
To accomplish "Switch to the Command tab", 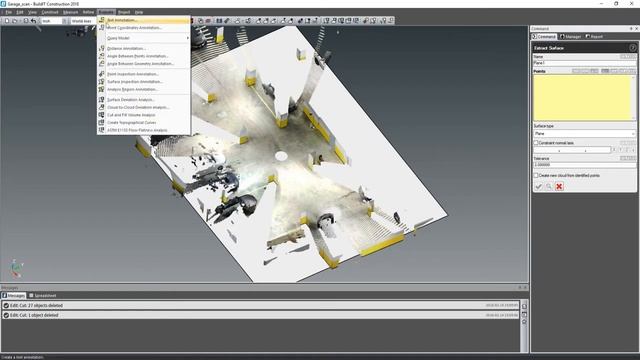I will (544, 37).
